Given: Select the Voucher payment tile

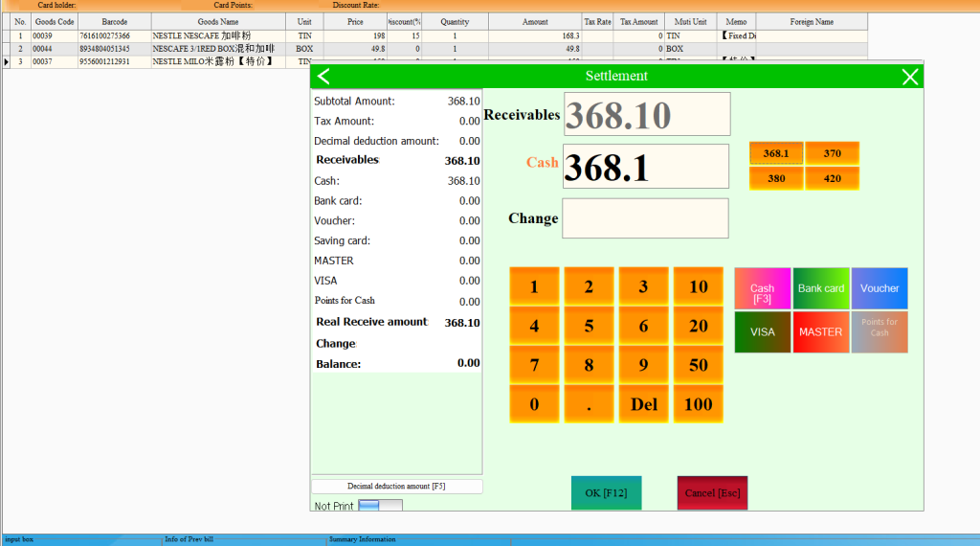Looking at the screenshot, I should click(x=880, y=288).
